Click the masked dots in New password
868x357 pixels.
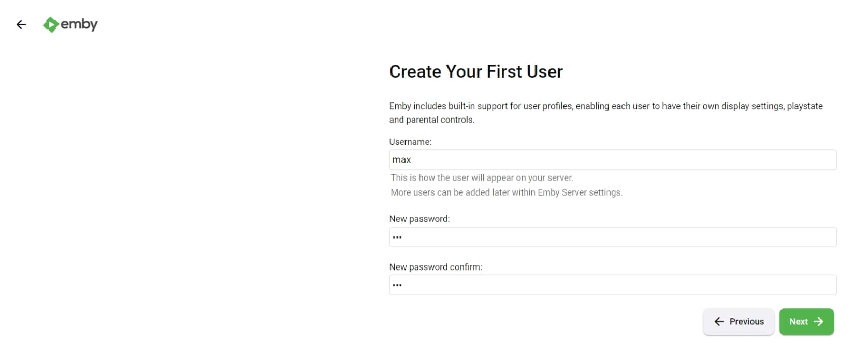point(397,237)
